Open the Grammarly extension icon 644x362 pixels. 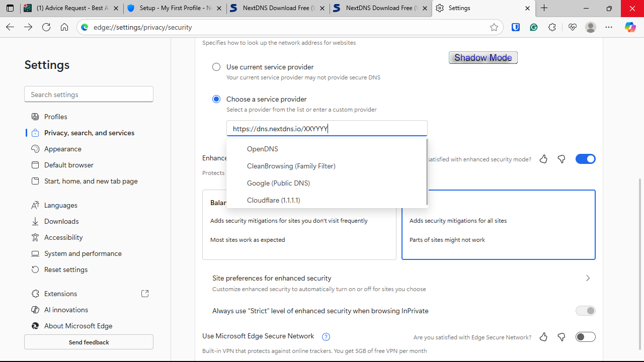(x=534, y=27)
